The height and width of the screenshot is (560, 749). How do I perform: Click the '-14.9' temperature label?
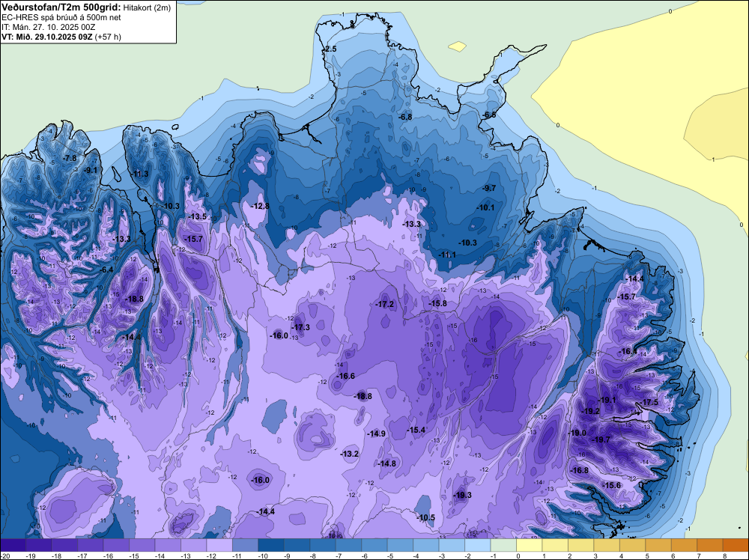point(377,434)
